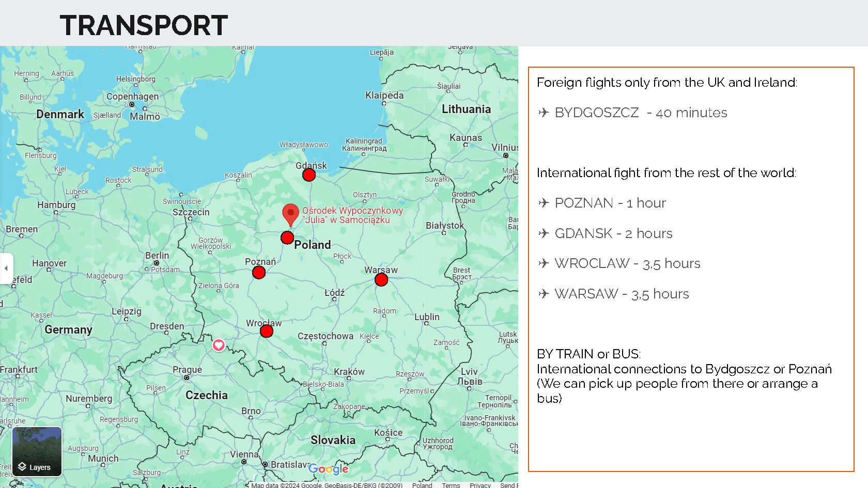Click the pink heart saved place marker
The image size is (868, 488).
point(219,345)
